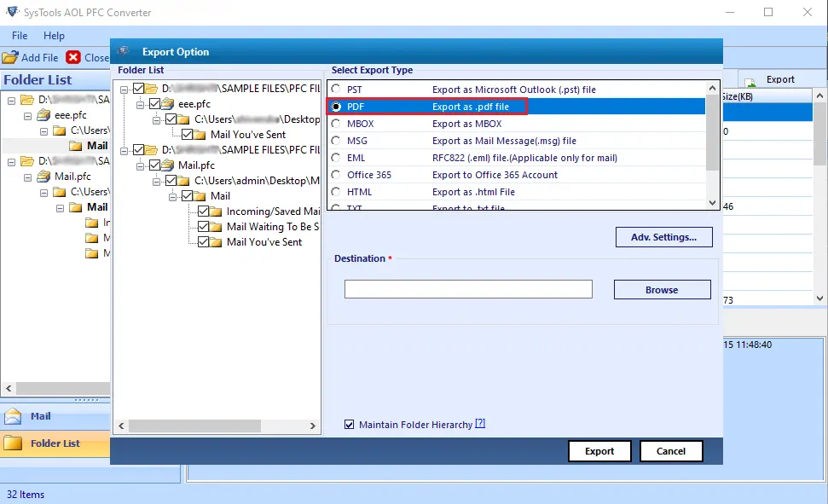
Task: Select the PST export type radio button
Action: [x=336, y=90]
